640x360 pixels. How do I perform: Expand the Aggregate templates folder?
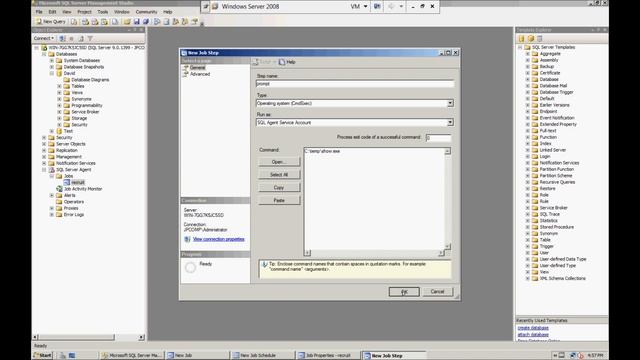click(x=527, y=54)
